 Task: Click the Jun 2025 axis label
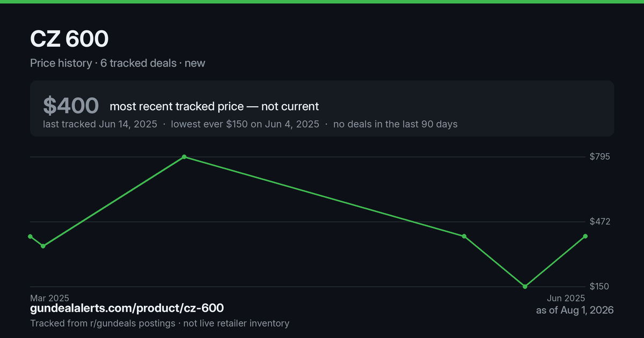click(566, 298)
